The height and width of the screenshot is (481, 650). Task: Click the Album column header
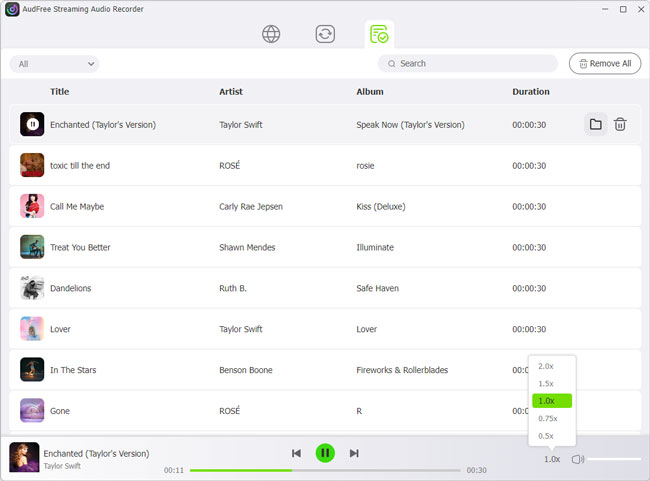click(370, 92)
